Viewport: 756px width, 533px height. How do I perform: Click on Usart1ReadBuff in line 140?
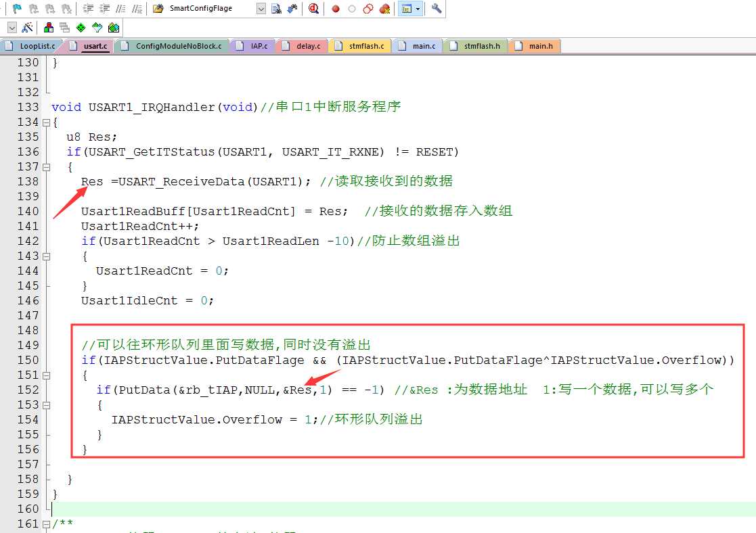(133, 211)
